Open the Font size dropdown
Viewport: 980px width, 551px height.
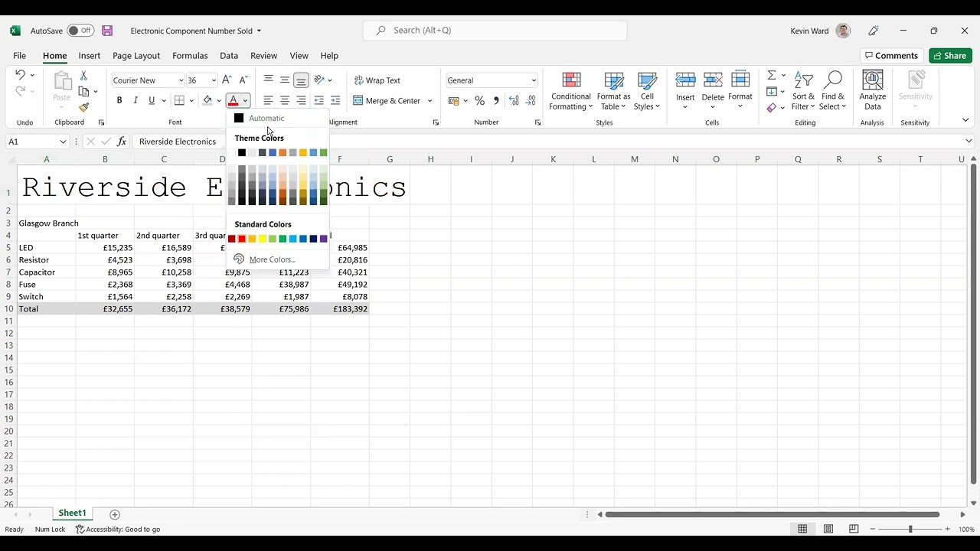(213, 80)
